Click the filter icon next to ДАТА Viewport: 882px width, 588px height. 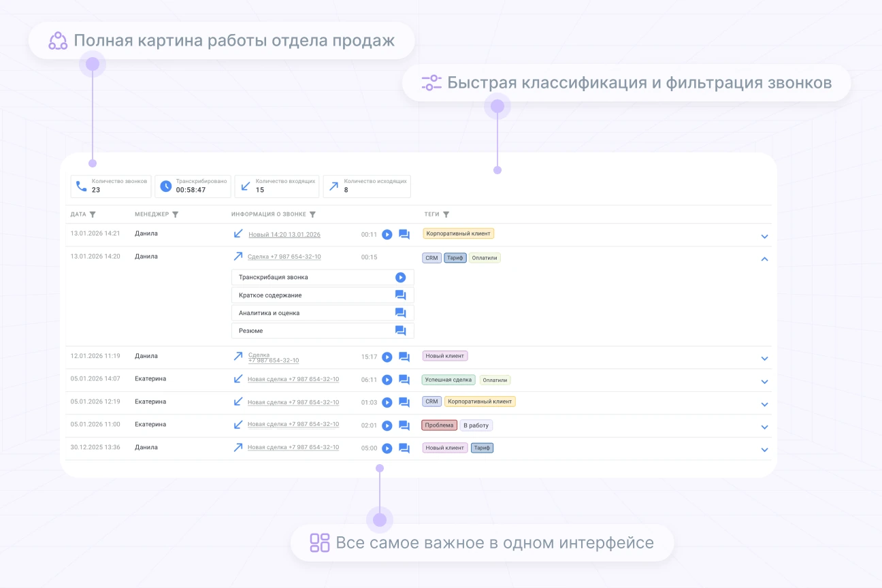tap(93, 214)
